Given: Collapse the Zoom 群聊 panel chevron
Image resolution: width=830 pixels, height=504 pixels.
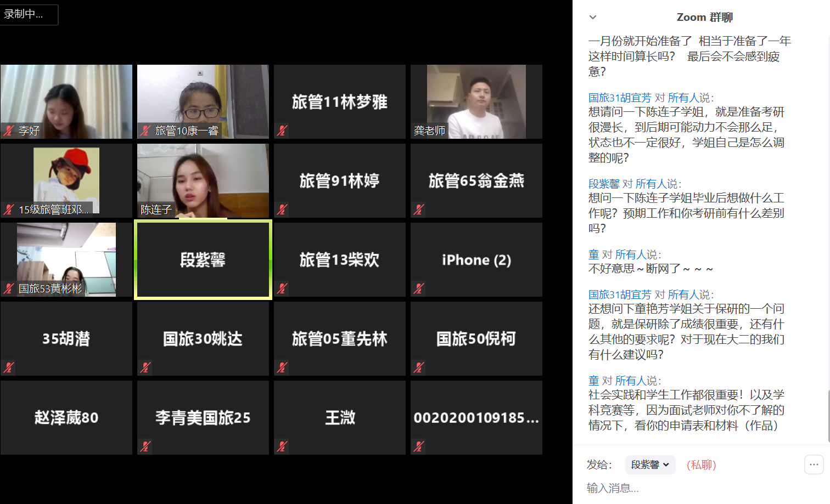Looking at the screenshot, I should click(x=593, y=17).
